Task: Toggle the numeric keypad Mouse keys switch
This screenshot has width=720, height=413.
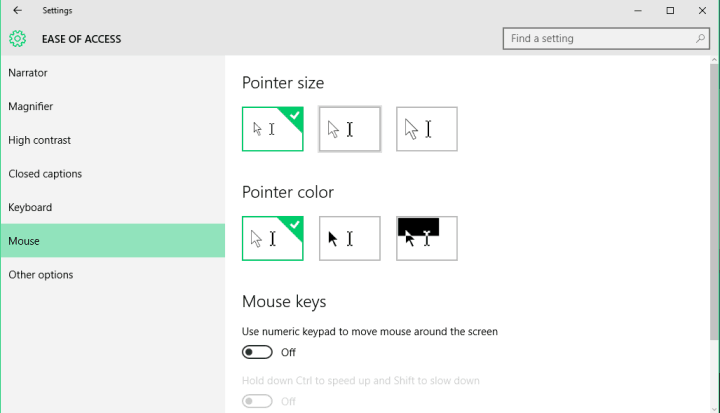Action: (x=258, y=352)
